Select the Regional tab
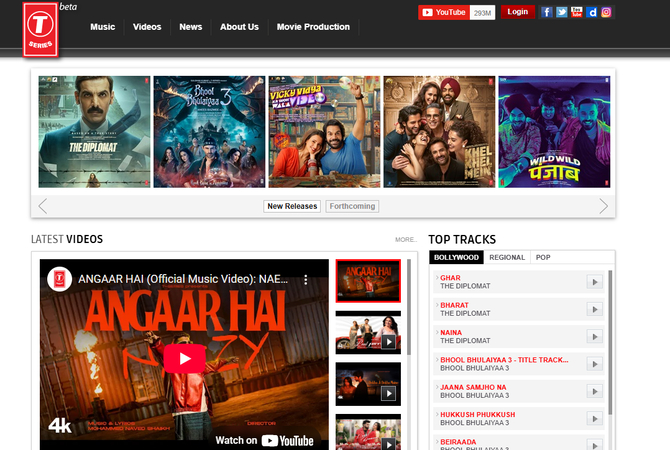 [x=507, y=257]
